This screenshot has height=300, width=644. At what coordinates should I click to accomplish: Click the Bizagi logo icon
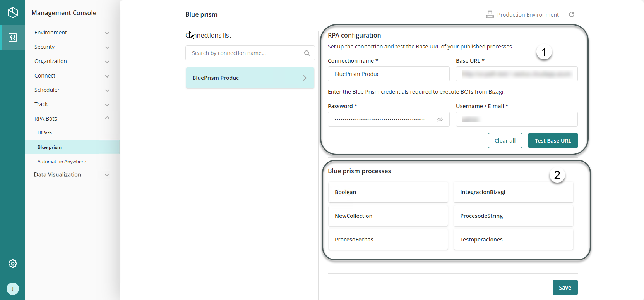(13, 12)
